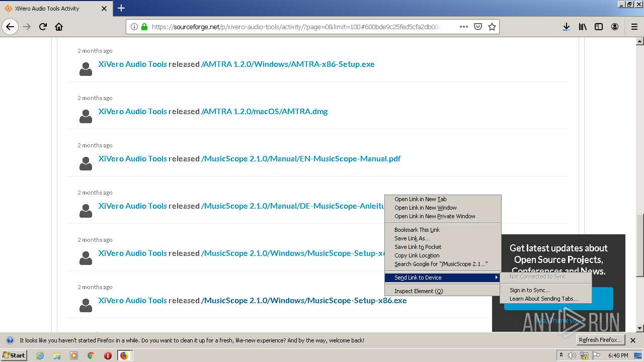The height and width of the screenshot is (362, 644).
Task: Open MusicScope-Setup-x86.exe link
Action: (x=304, y=301)
